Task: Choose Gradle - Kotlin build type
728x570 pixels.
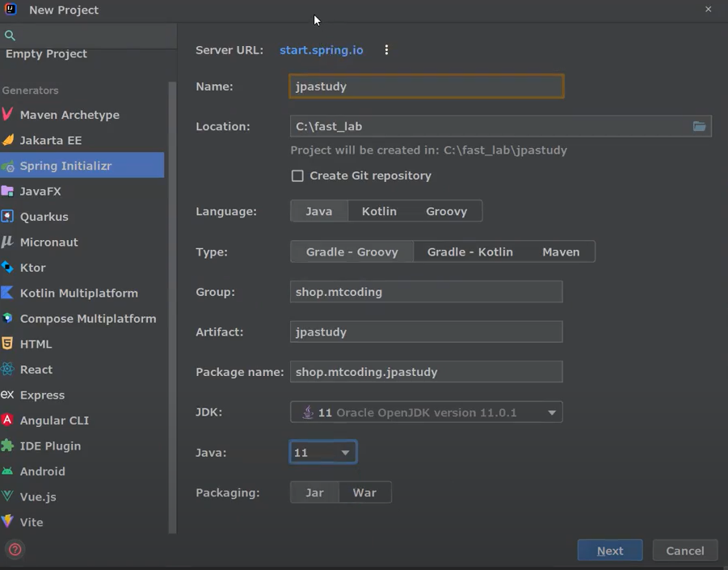Action: click(470, 251)
